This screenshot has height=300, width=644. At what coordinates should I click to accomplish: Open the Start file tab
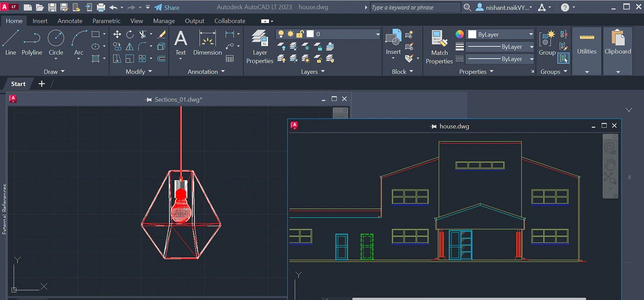click(x=18, y=83)
